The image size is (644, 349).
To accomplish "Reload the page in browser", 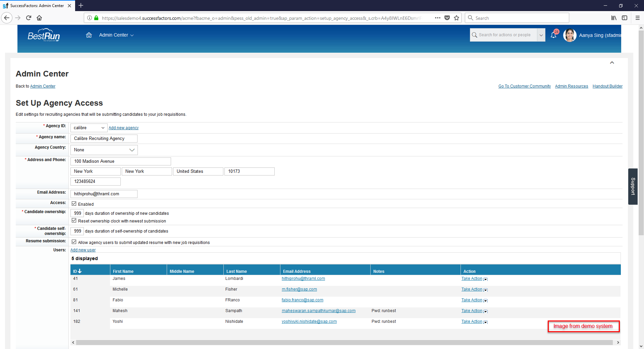I will coord(29,18).
